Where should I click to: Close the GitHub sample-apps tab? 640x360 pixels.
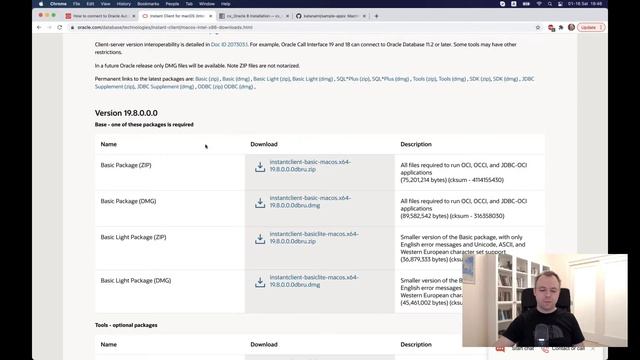364,16
